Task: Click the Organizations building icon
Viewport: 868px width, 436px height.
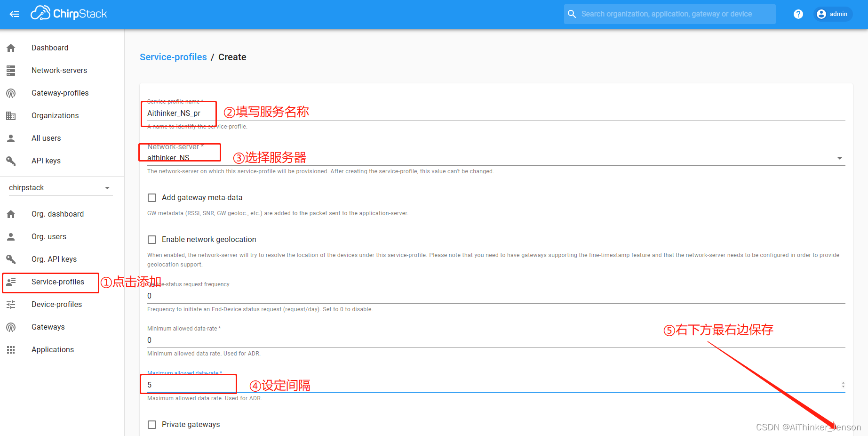Action: 11,115
